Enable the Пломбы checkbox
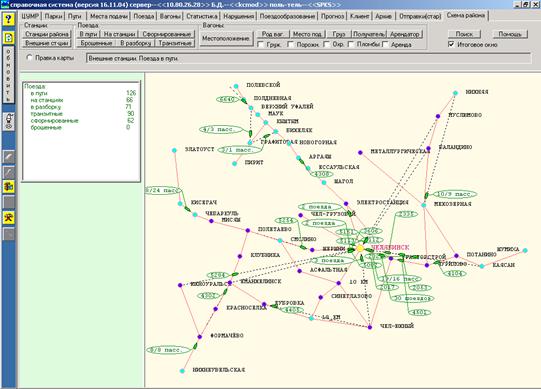Viewport: 541px width, 389px height. [351, 45]
